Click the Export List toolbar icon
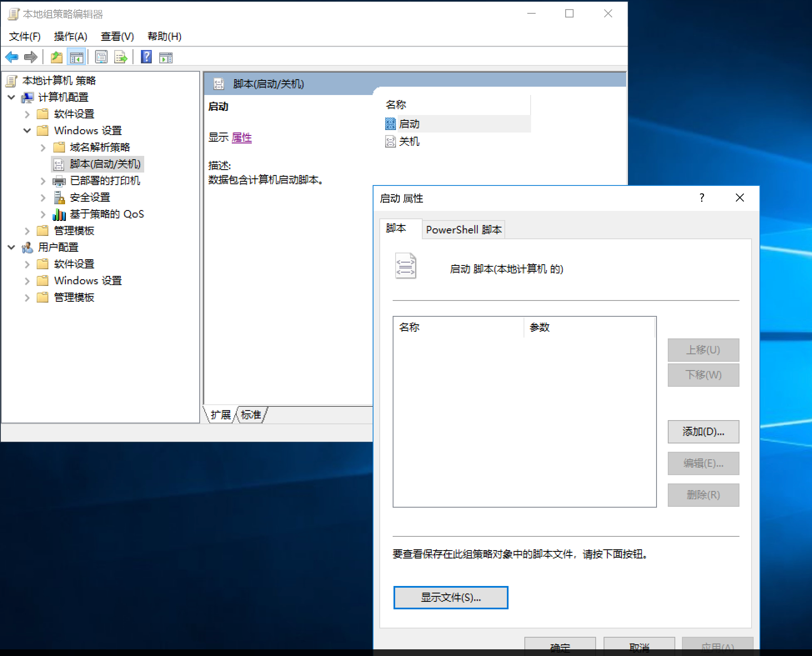Image resolution: width=812 pixels, height=656 pixels. tap(120, 57)
